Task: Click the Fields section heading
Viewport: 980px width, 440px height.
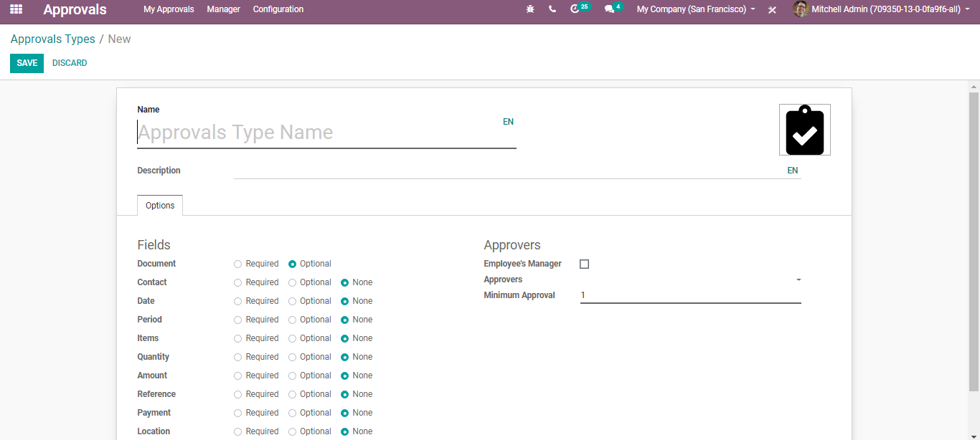Action: [x=154, y=245]
